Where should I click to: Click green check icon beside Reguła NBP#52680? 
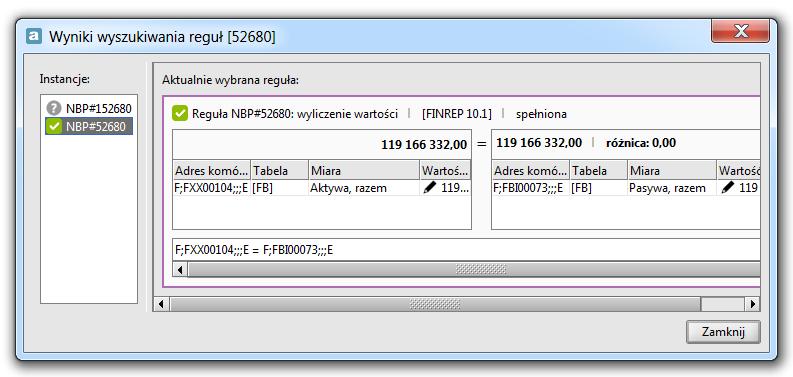tap(180, 114)
